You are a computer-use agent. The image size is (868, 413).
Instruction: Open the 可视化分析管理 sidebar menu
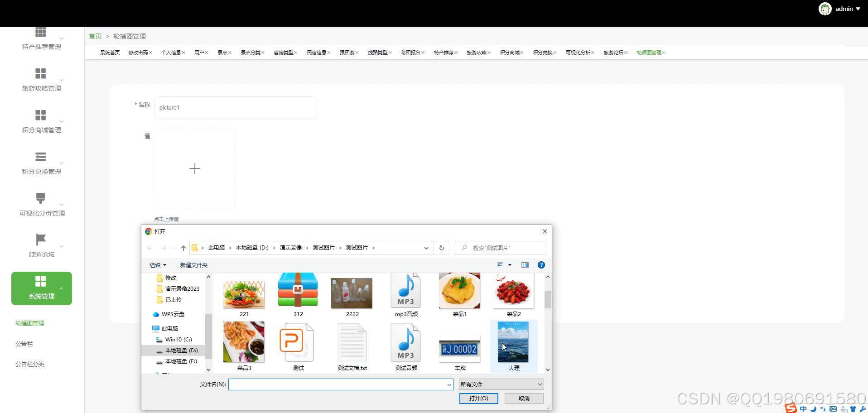tap(41, 205)
